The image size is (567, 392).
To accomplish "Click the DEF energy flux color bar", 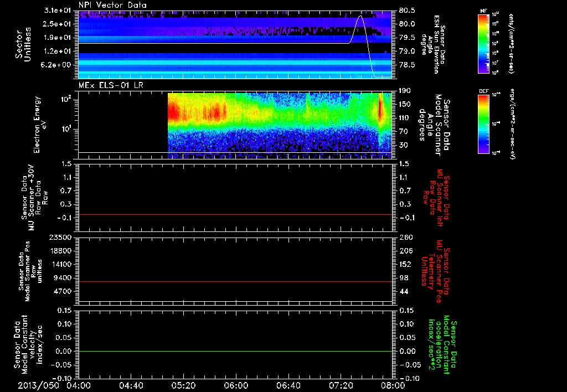I will click(483, 124).
